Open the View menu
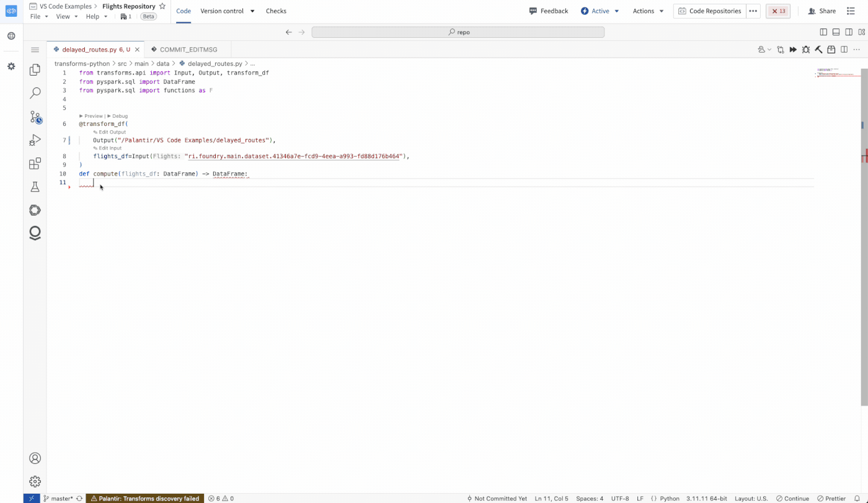 point(66,17)
